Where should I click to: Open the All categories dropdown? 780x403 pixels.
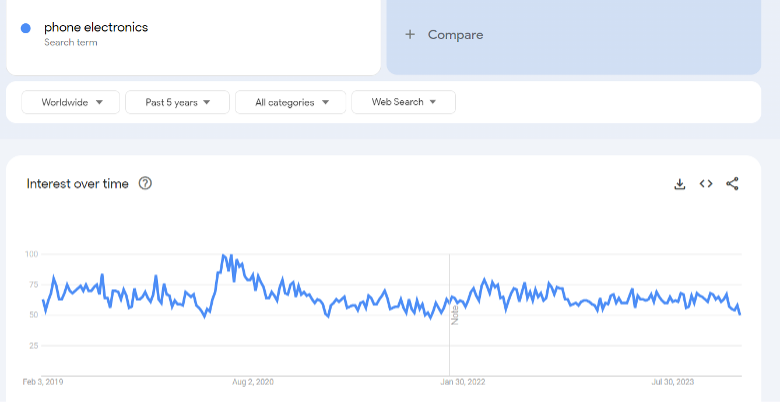tap(291, 102)
